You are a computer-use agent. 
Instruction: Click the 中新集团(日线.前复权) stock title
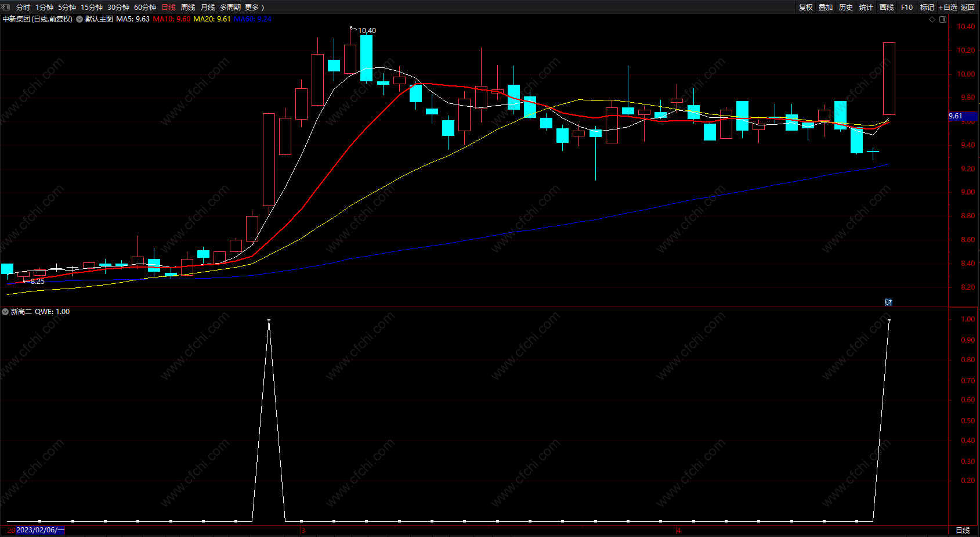point(38,19)
